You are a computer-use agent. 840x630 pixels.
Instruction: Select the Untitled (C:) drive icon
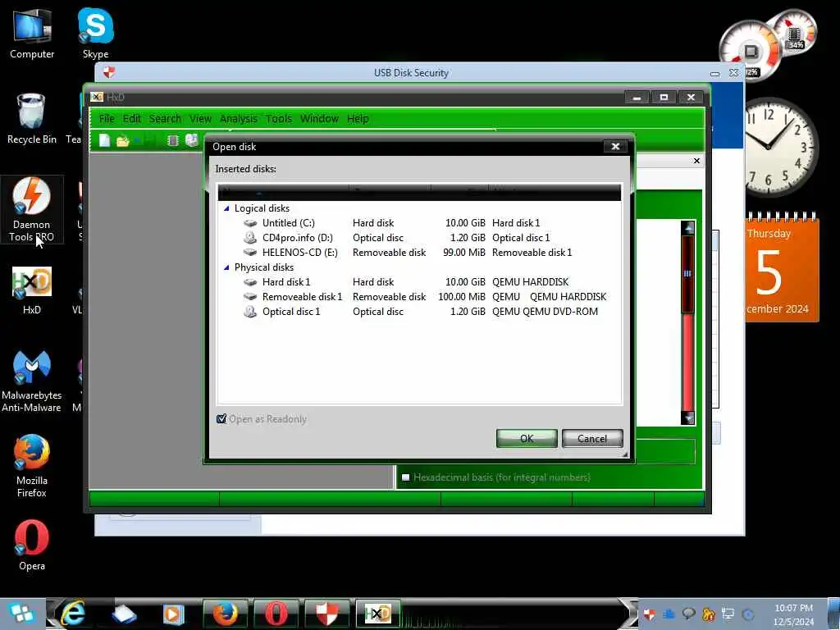coord(250,223)
